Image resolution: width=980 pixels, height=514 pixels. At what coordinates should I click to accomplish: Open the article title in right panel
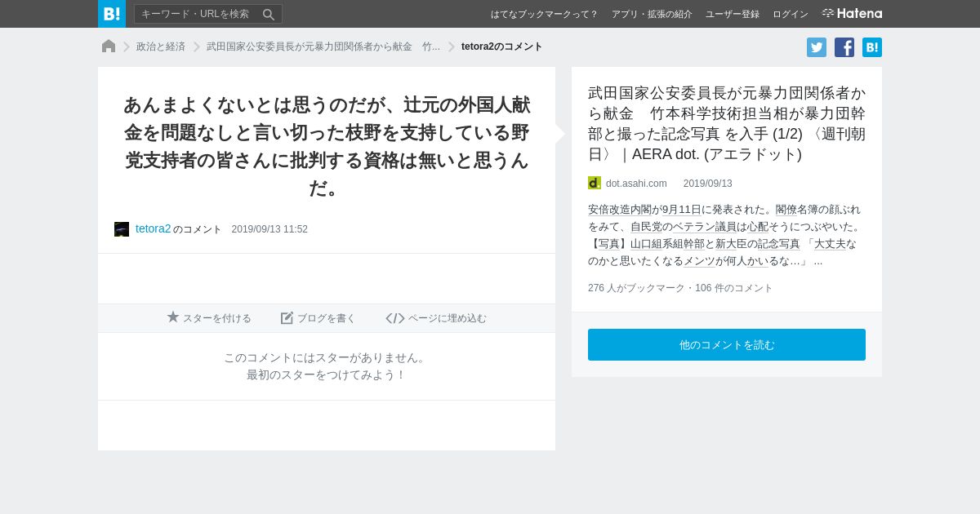click(727, 123)
